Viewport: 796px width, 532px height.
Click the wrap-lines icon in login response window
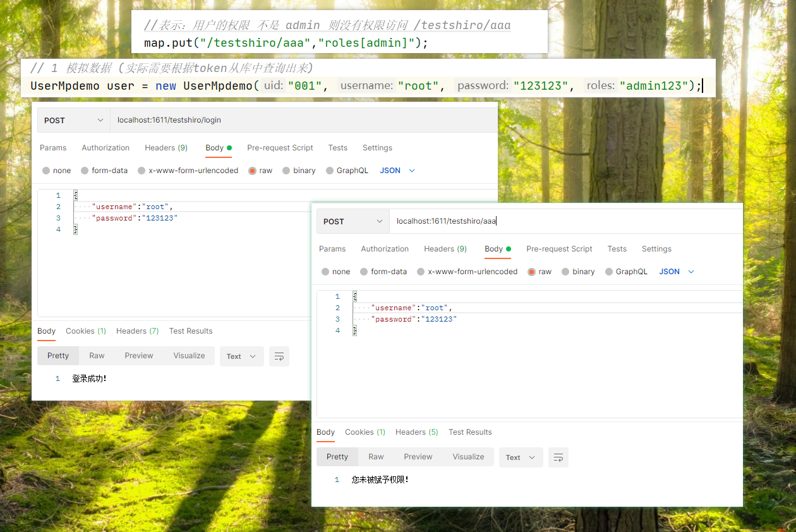pos(279,356)
